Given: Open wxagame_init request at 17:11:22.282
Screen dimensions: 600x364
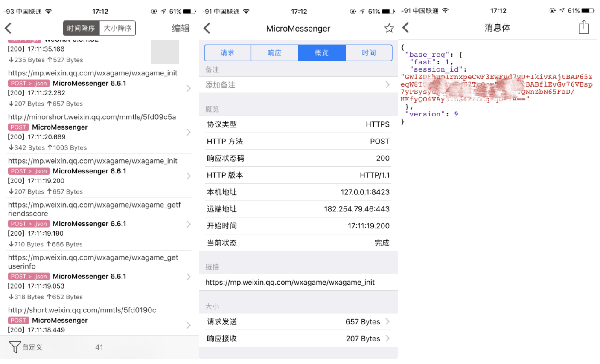Looking at the screenshot, I should point(99,88).
